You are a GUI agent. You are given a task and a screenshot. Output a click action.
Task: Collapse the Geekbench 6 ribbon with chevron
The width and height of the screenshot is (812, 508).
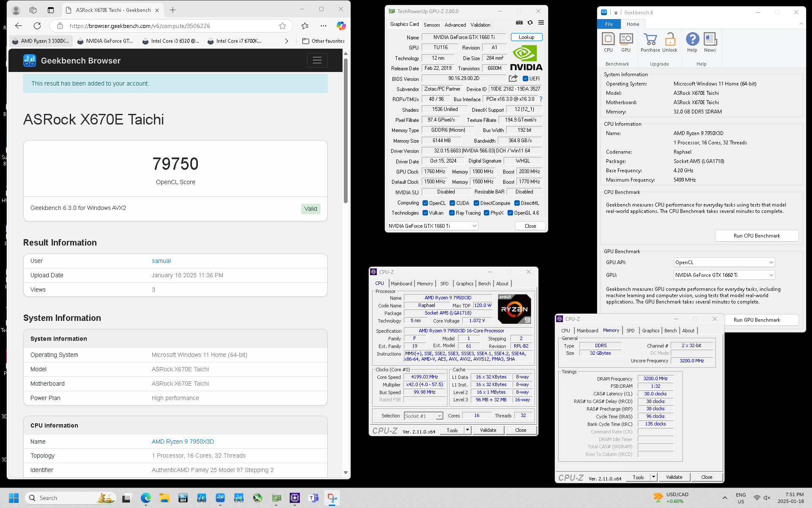coord(801,24)
